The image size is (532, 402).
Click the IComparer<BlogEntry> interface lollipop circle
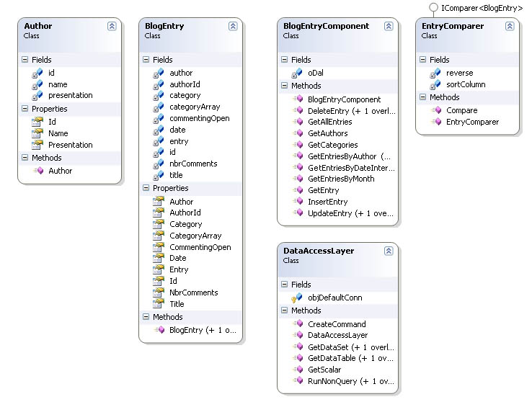click(433, 7)
